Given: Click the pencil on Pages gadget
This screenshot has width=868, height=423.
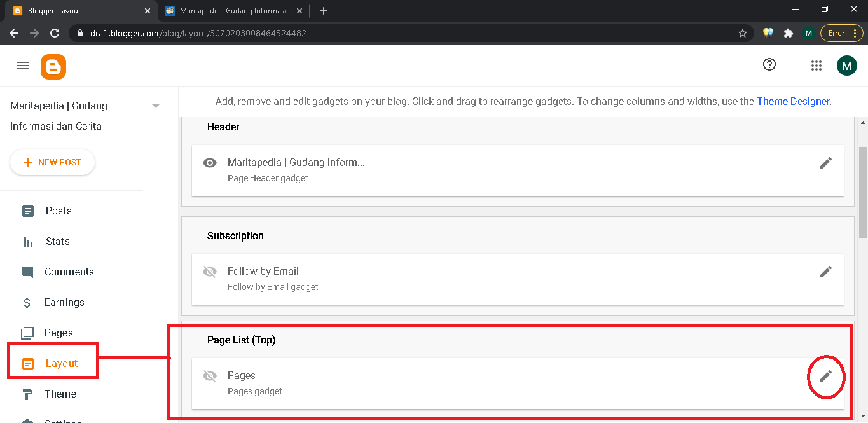Looking at the screenshot, I should pos(825,376).
